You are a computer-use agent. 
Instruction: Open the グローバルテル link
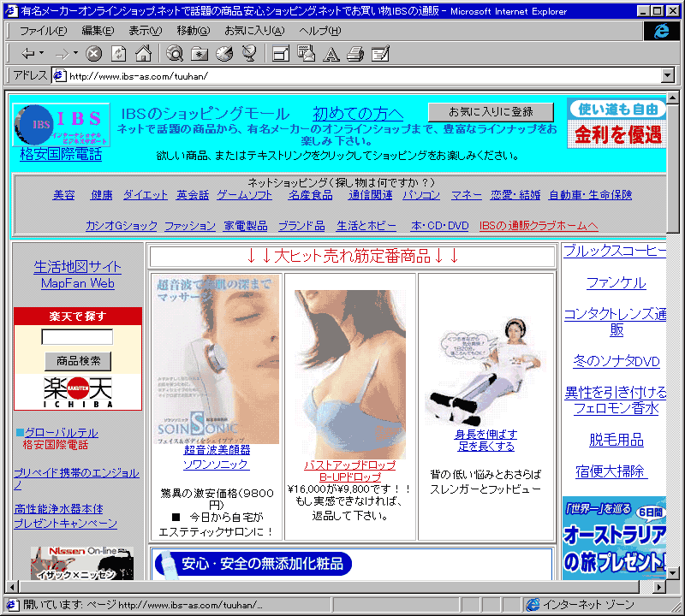[x=61, y=433]
